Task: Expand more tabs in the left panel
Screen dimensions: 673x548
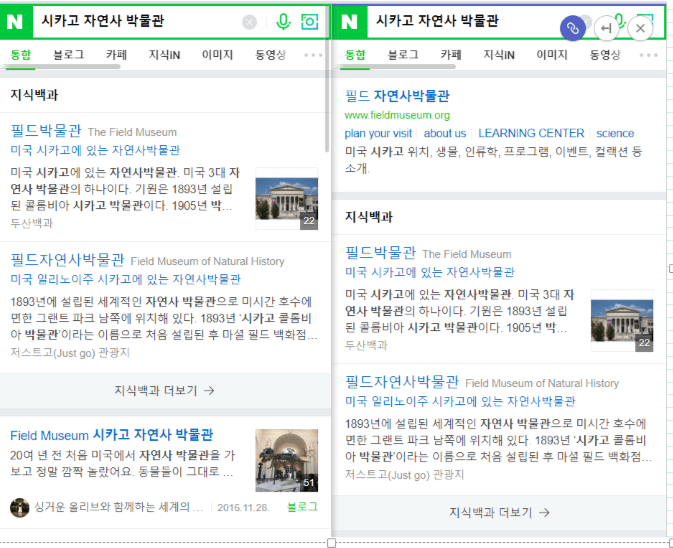Action: 312,55
